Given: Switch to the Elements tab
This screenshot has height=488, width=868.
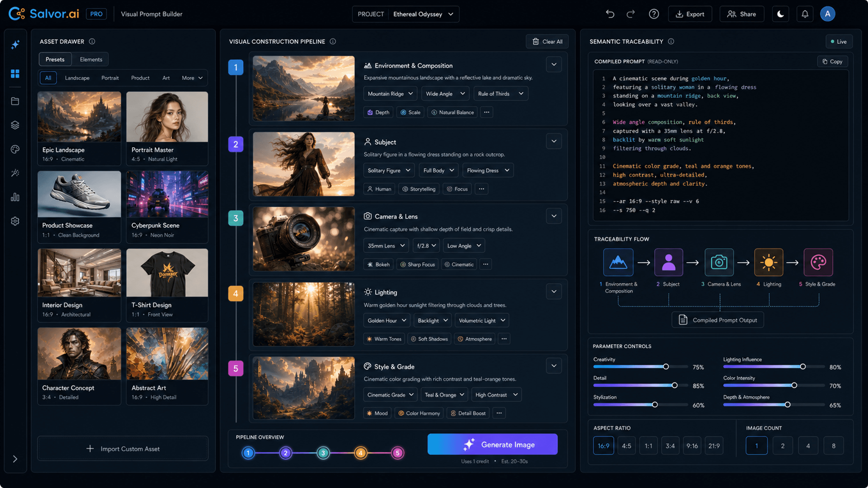Looking at the screenshot, I should pyautogui.click(x=91, y=59).
